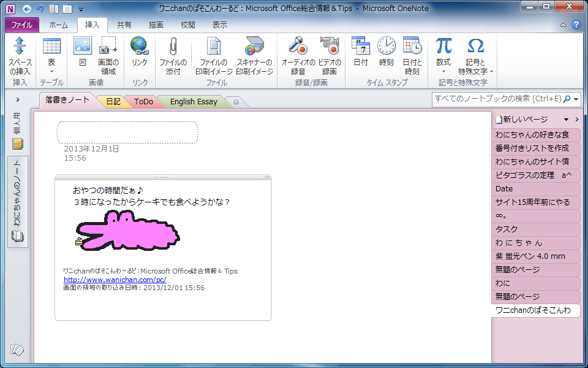Open page わにちゃんのサイト情
The image size is (588, 368).
pyautogui.click(x=535, y=161)
